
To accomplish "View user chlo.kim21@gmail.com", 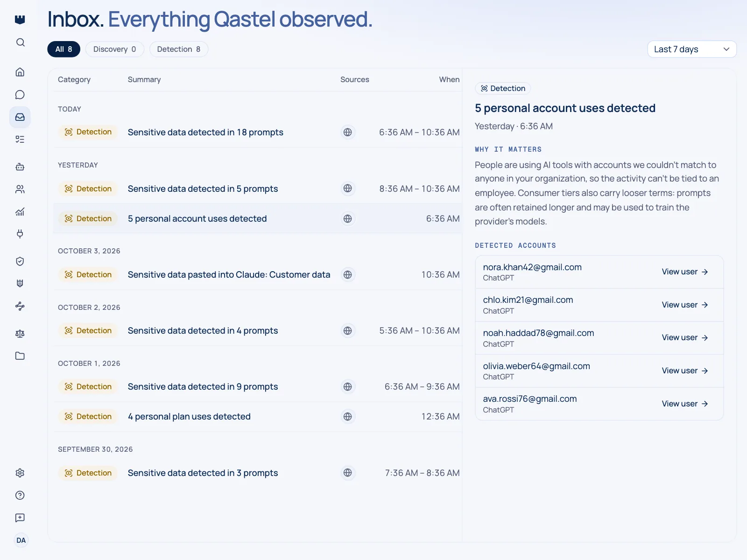I will (x=685, y=305).
